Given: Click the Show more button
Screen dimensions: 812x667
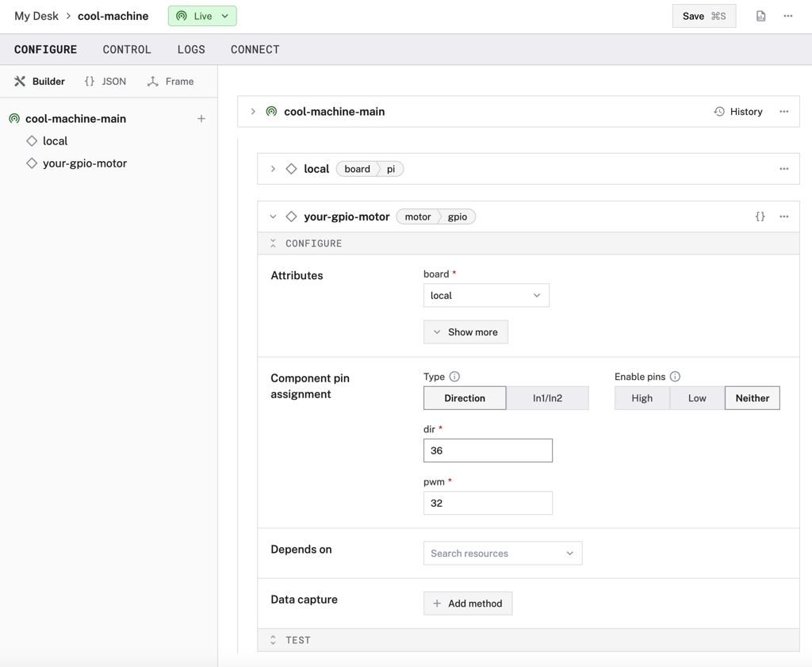Looking at the screenshot, I should tap(465, 332).
